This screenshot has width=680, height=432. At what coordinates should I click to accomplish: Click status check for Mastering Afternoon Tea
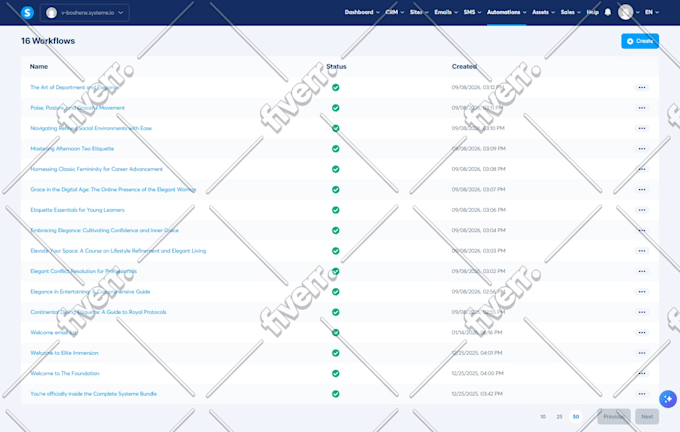point(336,149)
